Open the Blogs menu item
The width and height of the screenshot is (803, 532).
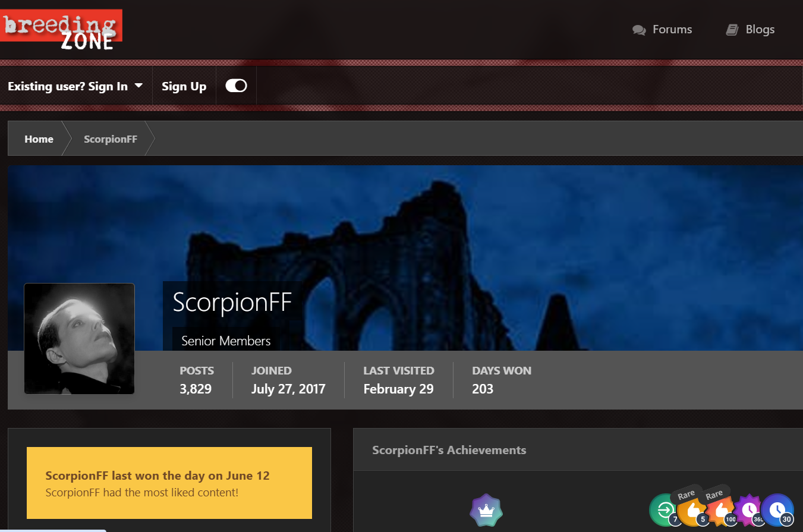pyautogui.click(x=760, y=30)
